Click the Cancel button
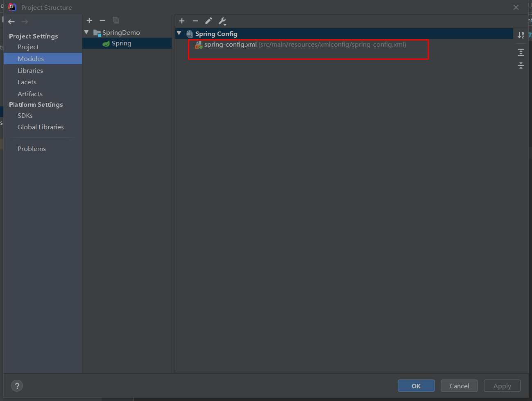Viewport: 532px width, 401px height. click(459, 386)
